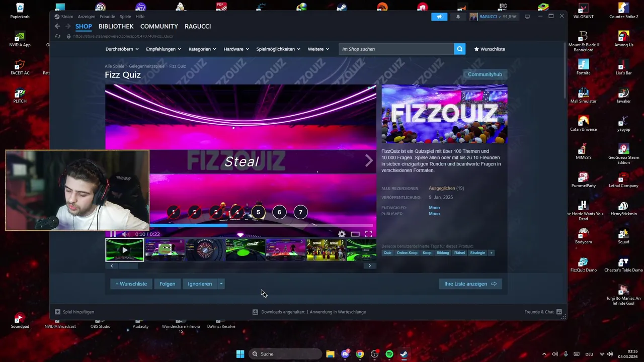Click Spiel hinzufügen at bottom left
The image size is (644, 362).
pyautogui.click(x=74, y=312)
